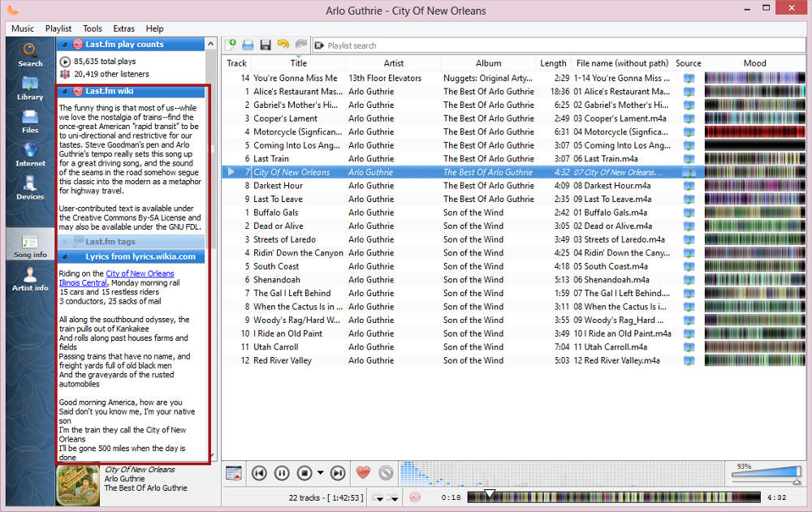This screenshot has height=512, width=812.
Task: Love this track with the heart icon
Action: click(364, 472)
